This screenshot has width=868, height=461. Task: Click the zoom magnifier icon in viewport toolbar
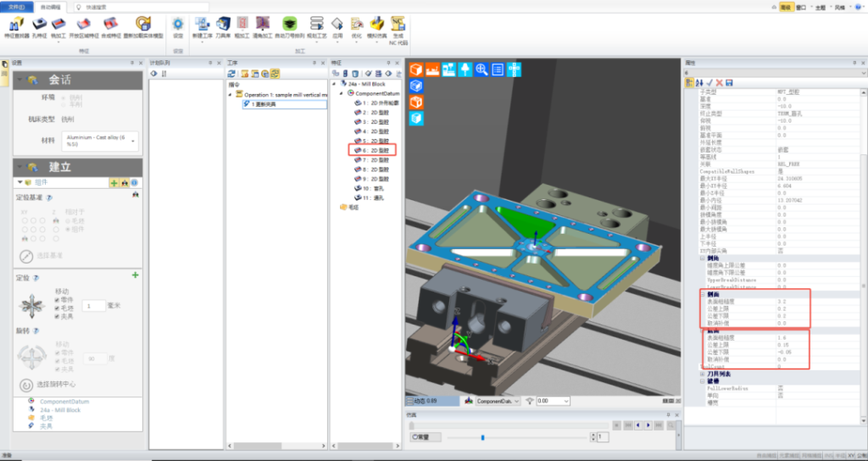coord(481,69)
